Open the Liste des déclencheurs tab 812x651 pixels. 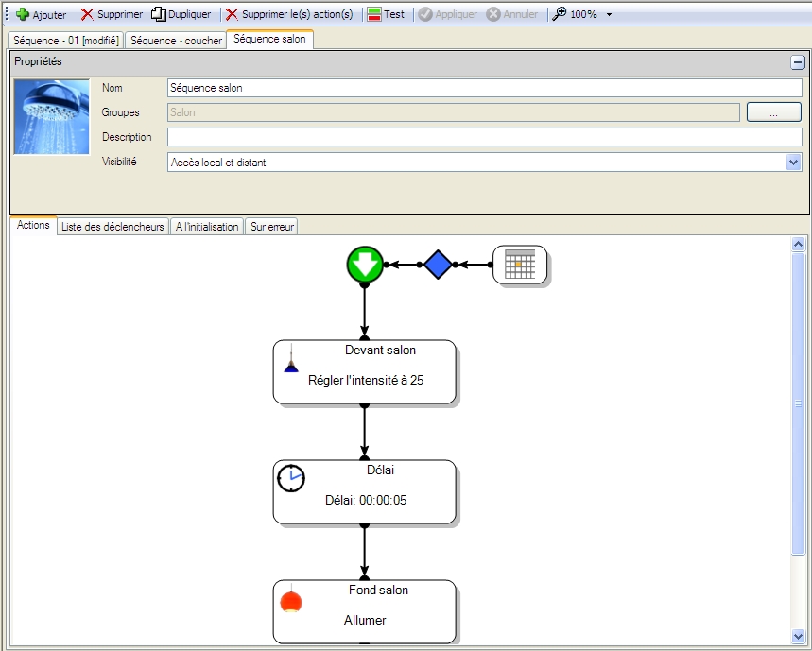click(112, 227)
